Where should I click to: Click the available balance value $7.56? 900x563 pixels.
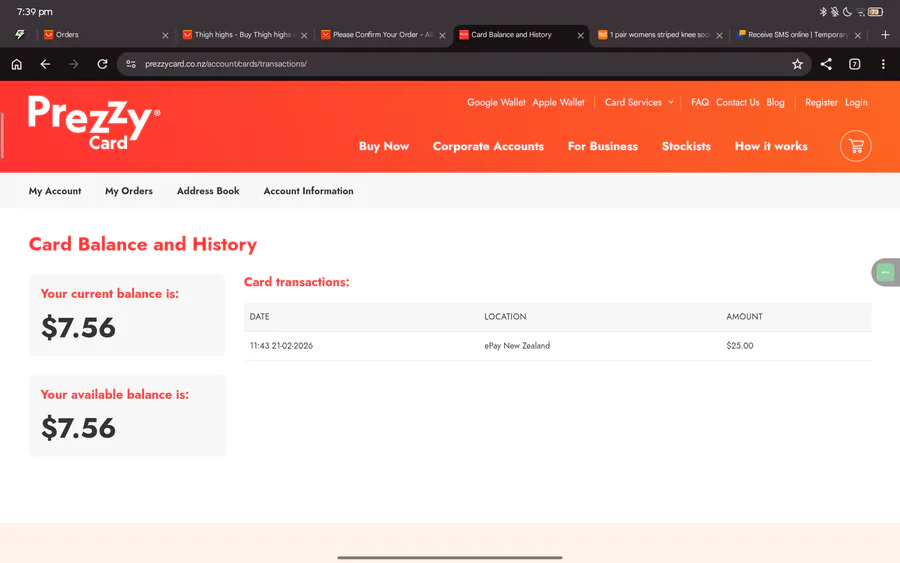click(78, 428)
